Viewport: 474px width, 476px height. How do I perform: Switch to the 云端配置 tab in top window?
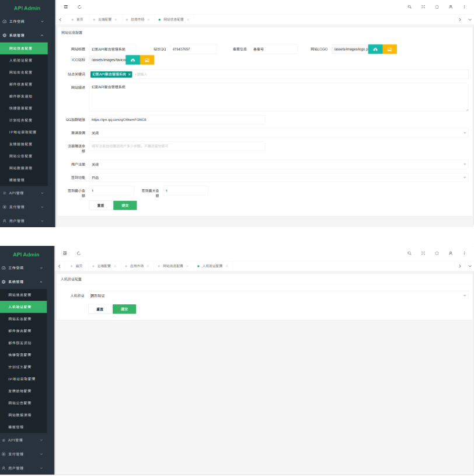pyautogui.click(x=104, y=19)
